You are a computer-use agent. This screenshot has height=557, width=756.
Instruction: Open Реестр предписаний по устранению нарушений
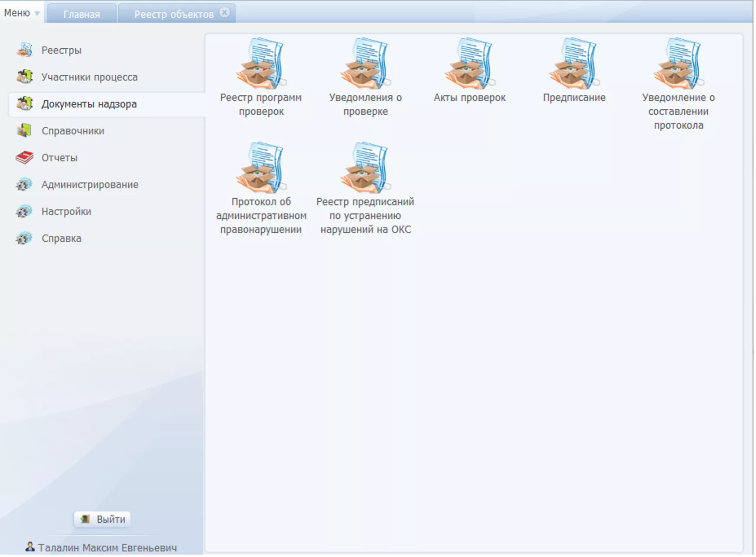(365, 168)
